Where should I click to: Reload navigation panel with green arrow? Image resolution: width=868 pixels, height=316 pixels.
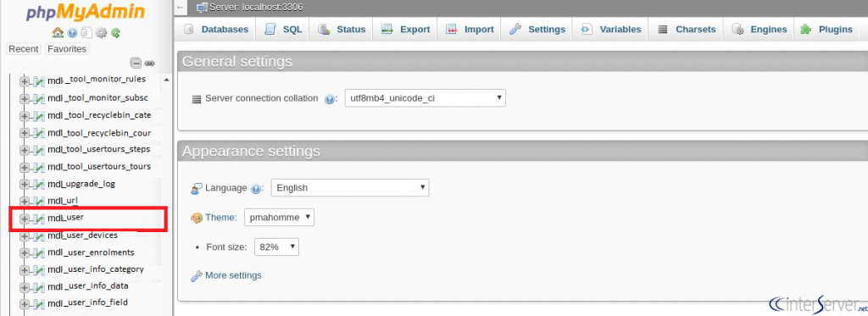tap(115, 33)
